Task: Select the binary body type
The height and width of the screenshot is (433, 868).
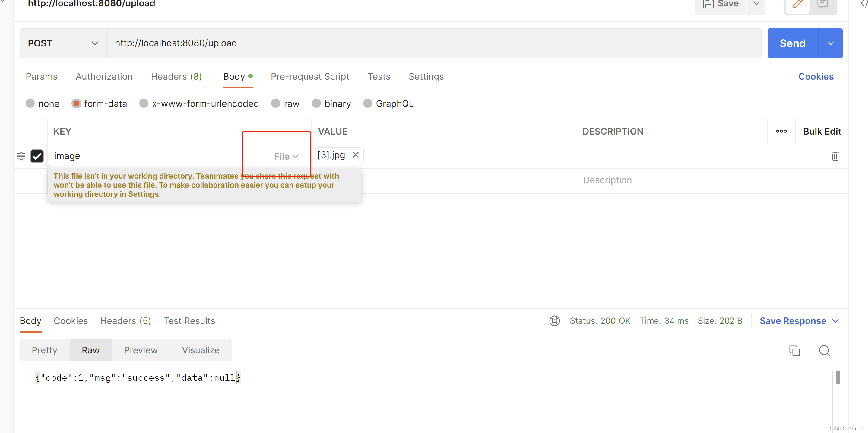Action: (x=331, y=103)
